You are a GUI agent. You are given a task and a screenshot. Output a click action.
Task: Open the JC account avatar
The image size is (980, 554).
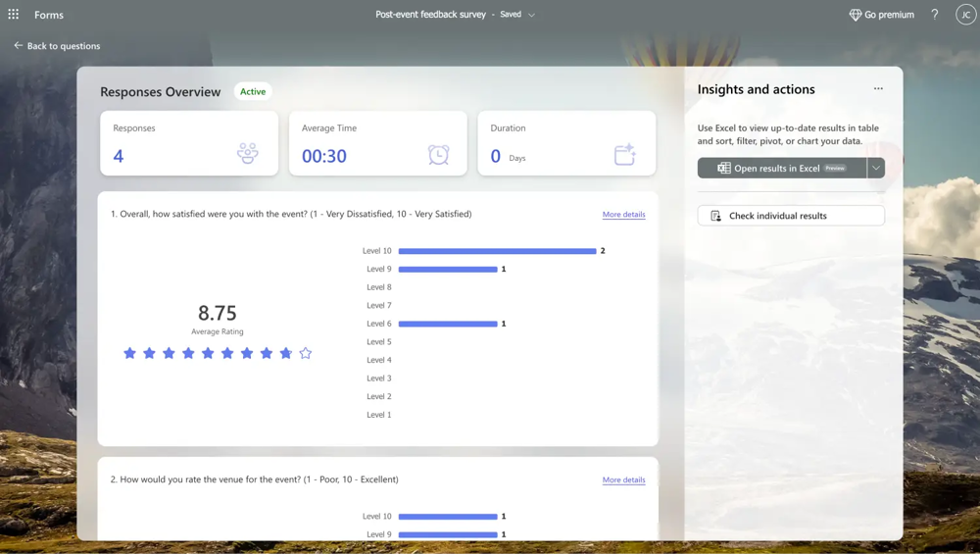(x=965, y=15)
